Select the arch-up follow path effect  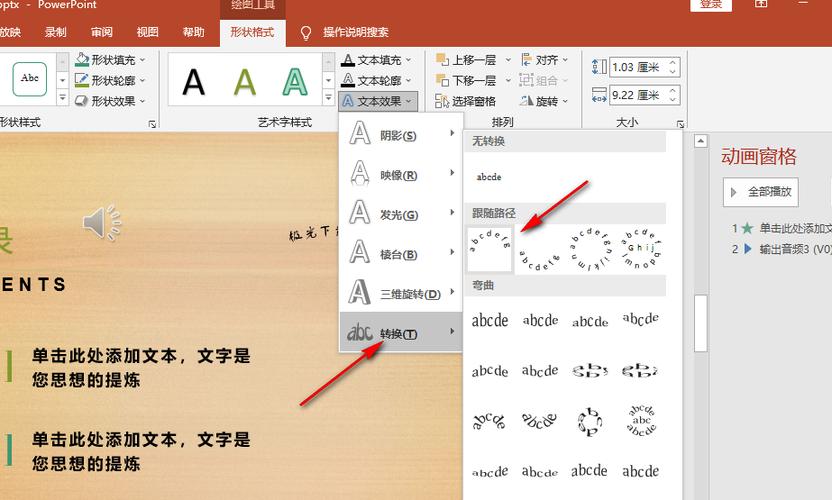coord(490,249)
